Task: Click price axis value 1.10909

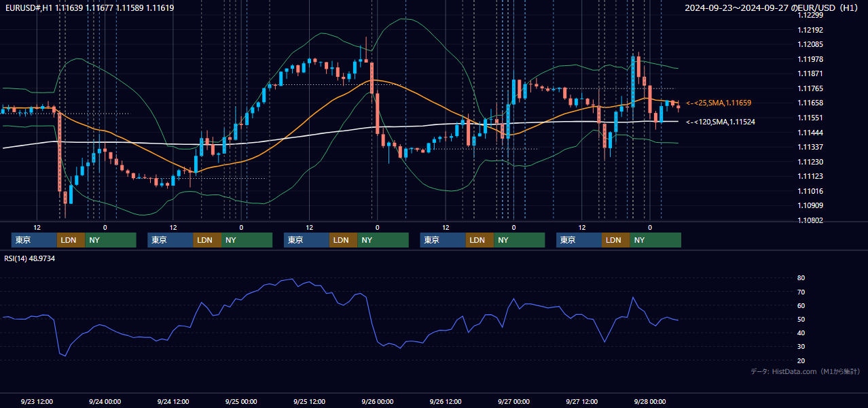Action: 810,205
